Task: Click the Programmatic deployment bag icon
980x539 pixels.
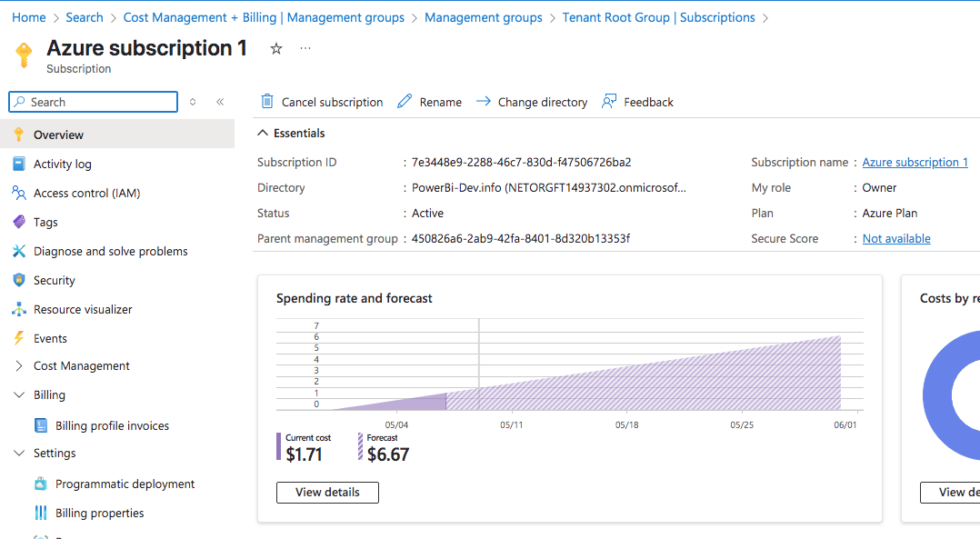Action: coord(41,484)
